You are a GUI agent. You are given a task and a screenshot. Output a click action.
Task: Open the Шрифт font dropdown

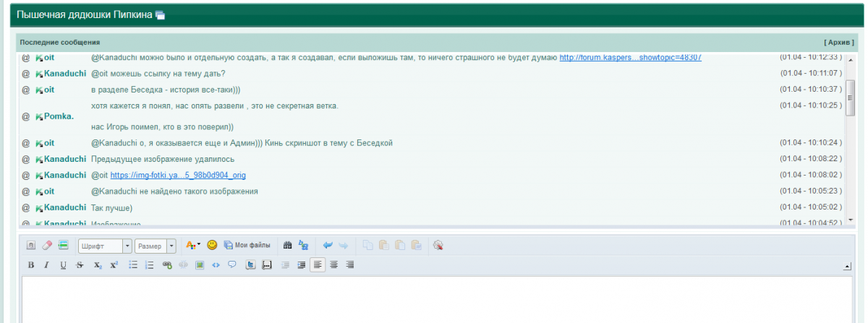(105, 246)
